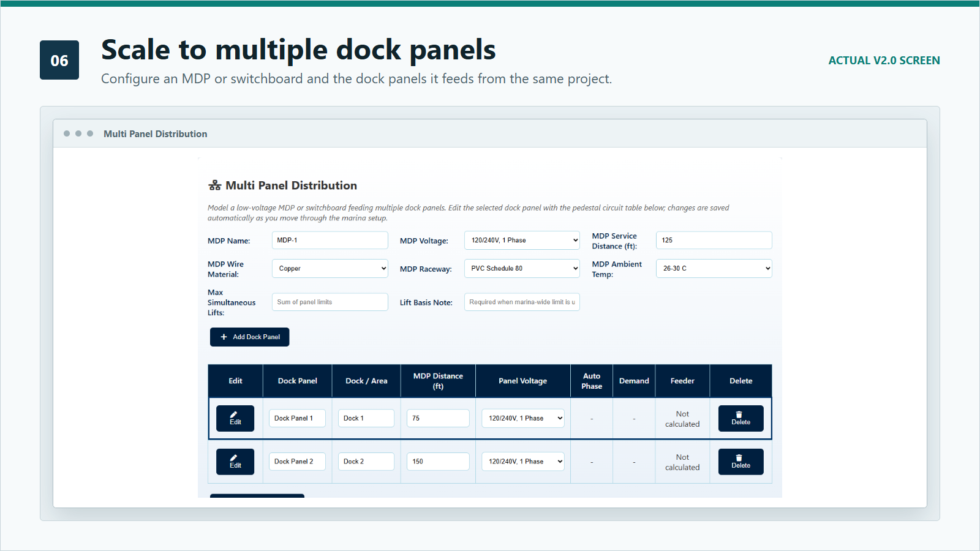The height and width of the screenshot is (551, 980).
Task: Open Panel Voltage dropdown for Dock Panel 2
Action: (x=523, y=462)
